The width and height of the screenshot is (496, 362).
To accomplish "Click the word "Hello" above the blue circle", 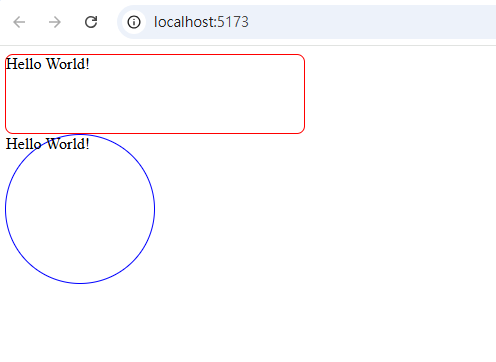I will [x=24, y=144].
